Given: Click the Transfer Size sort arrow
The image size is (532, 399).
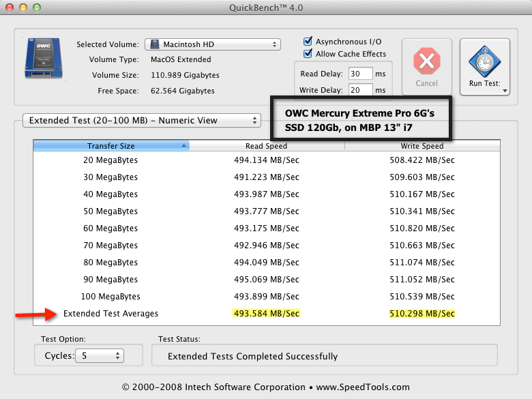Looking at the screenshot, I should (x=183, y=145).
